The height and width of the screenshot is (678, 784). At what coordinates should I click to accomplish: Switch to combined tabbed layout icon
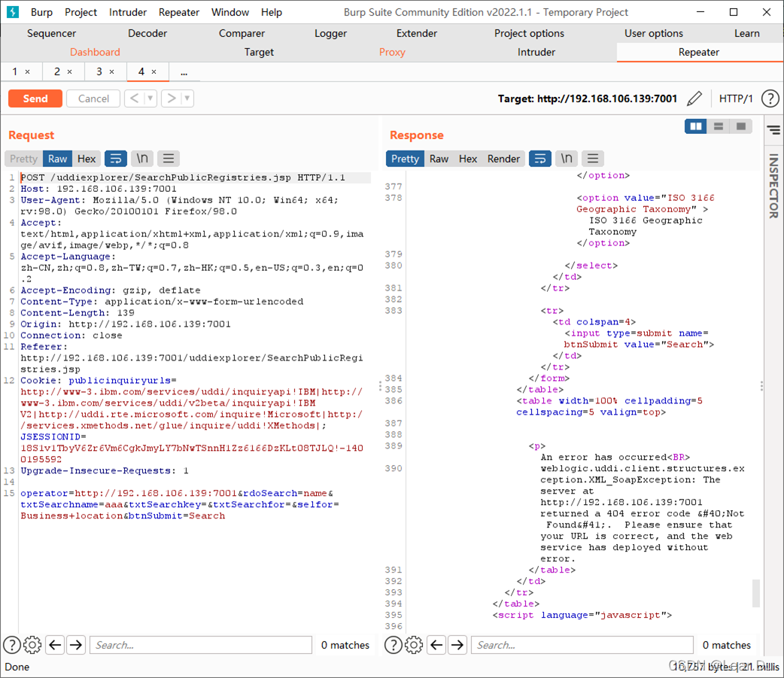coord(741,126)
